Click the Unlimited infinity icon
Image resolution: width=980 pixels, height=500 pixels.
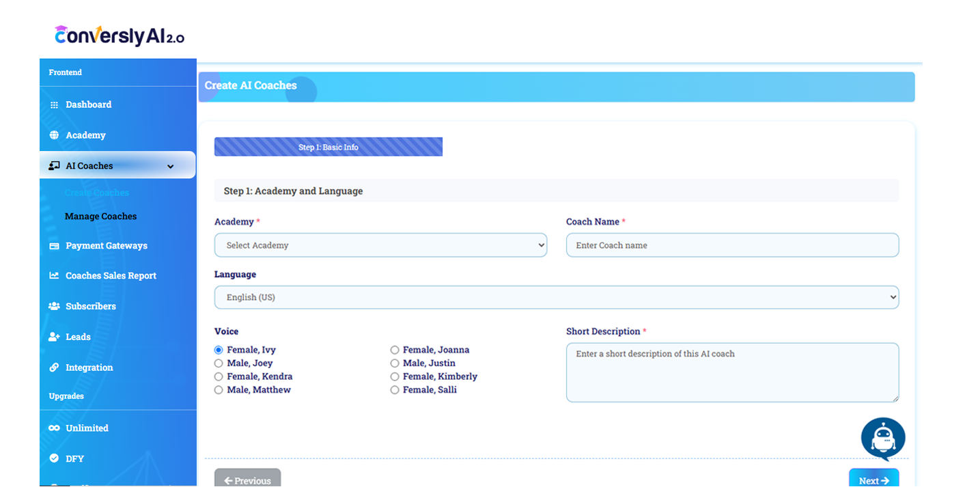[x=54, y=428]
